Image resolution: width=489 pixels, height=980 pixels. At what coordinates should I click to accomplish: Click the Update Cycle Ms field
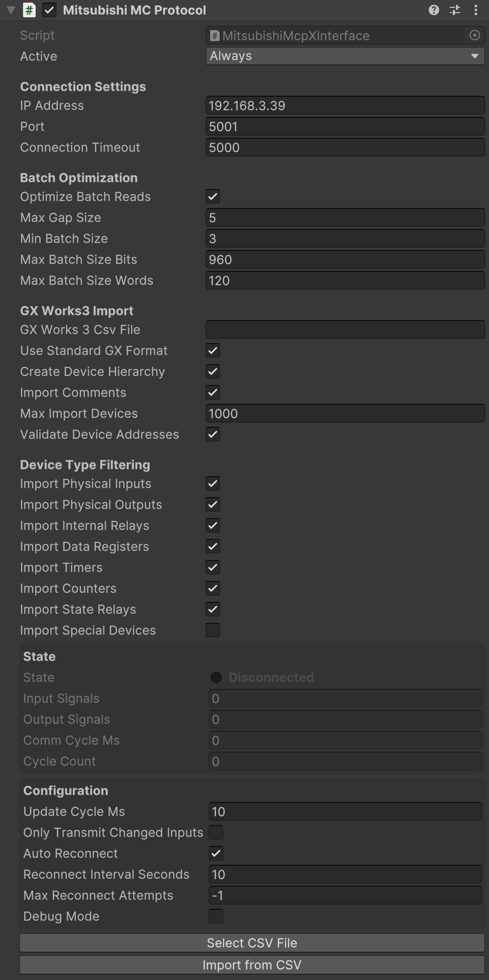tap(345, 811)
